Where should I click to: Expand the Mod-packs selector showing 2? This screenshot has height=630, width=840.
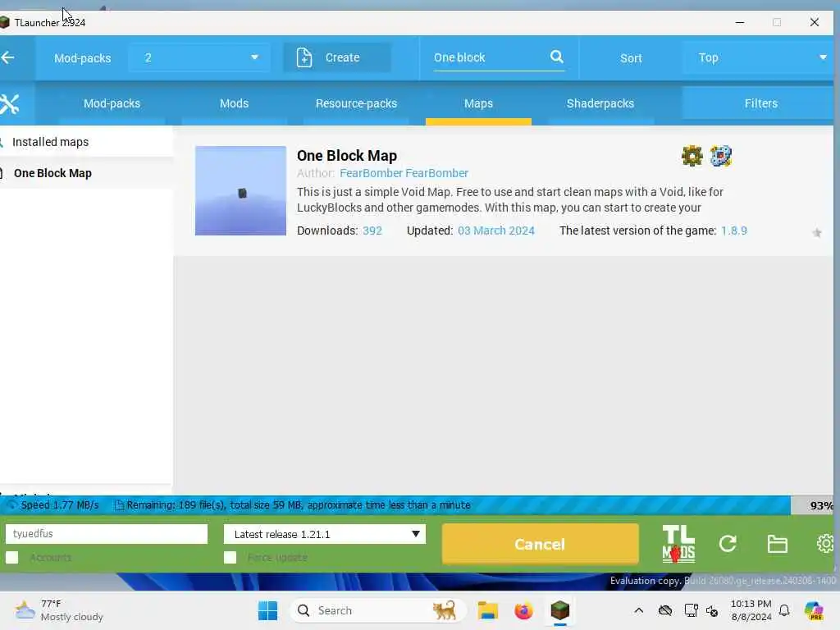199,57
